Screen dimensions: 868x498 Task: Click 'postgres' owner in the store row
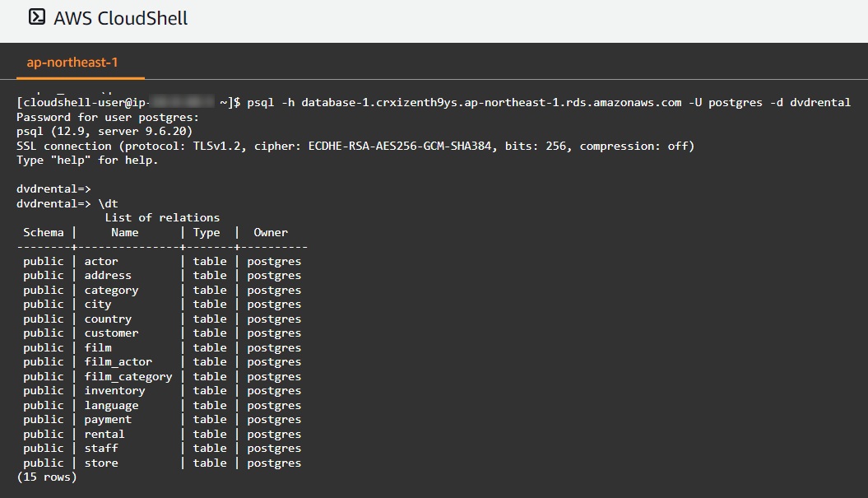(274, 463)
